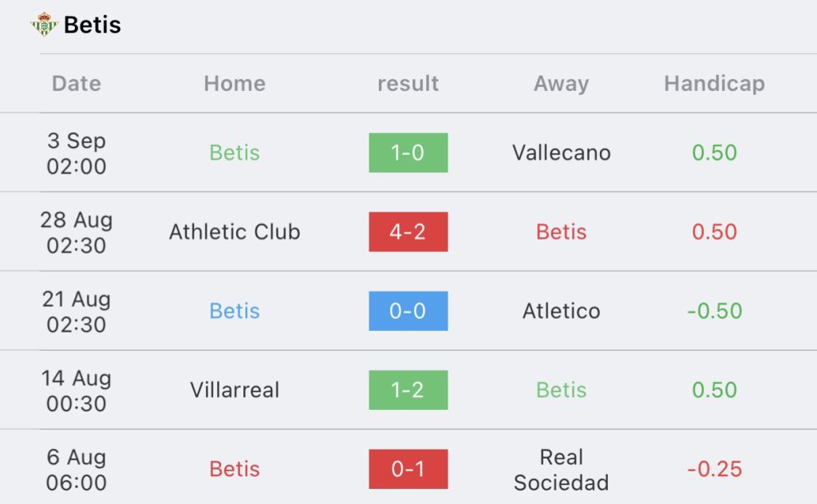817x504 pixels.
Task: Click the Betis club crest icon
Action: point(44,24)
